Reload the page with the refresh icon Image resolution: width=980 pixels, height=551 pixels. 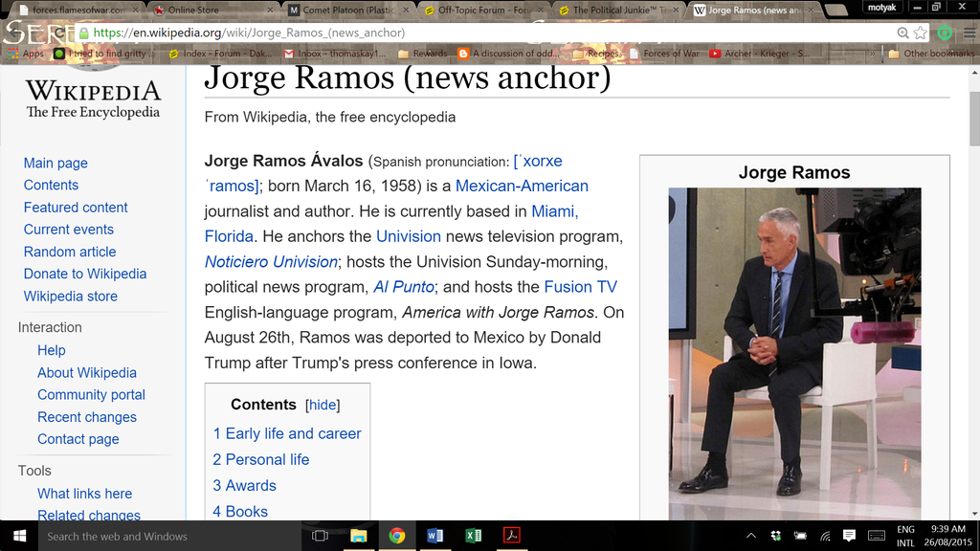pos(60,33)
